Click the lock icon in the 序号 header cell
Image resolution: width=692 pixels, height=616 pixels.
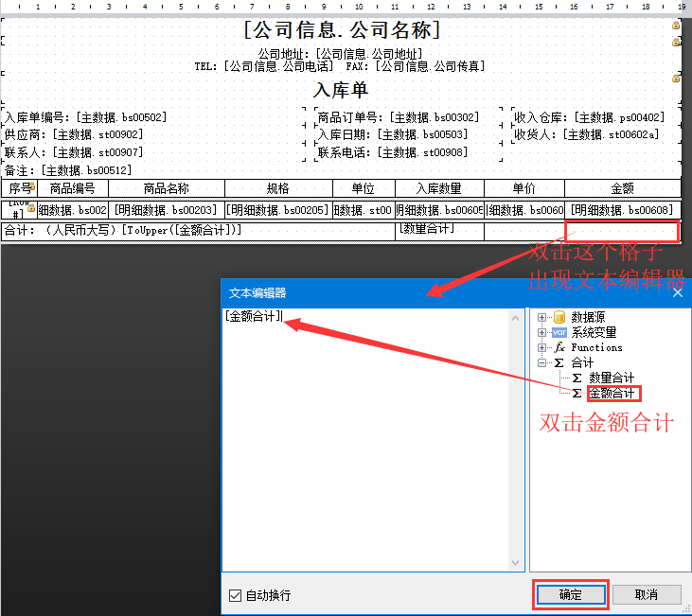pos(33,186)
